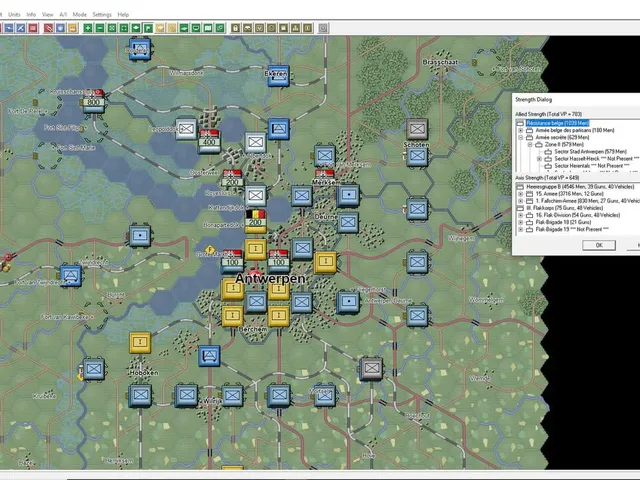640x480 pixels.
Task: Click the Strength Dialog title bar
Action: [576, 100]
